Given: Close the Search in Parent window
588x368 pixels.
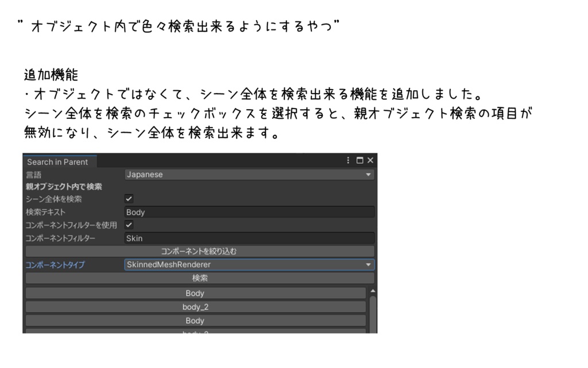Looking at the screenshot, I should (x=370, y=161).
